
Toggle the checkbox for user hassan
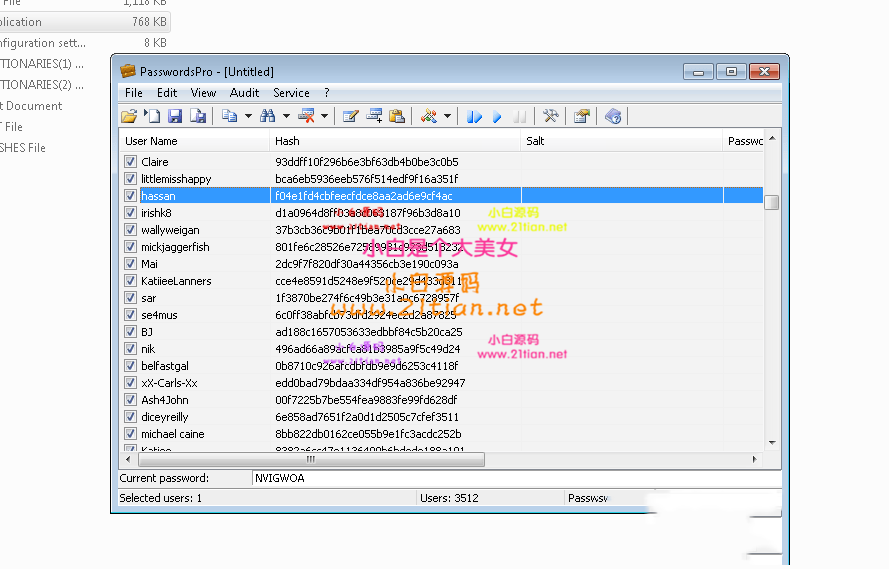[131, 196]
